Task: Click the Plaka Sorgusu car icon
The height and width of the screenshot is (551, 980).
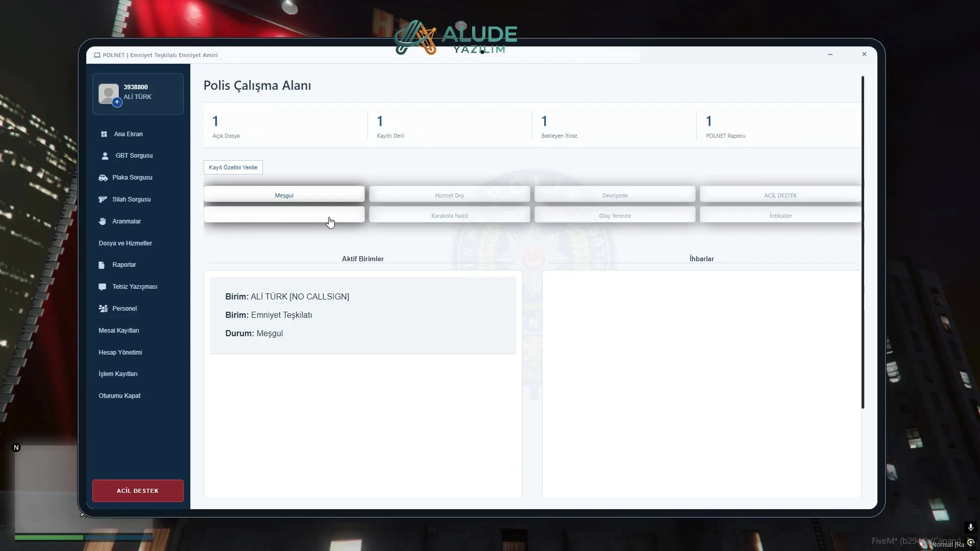Action: click(x=103, y=178)
